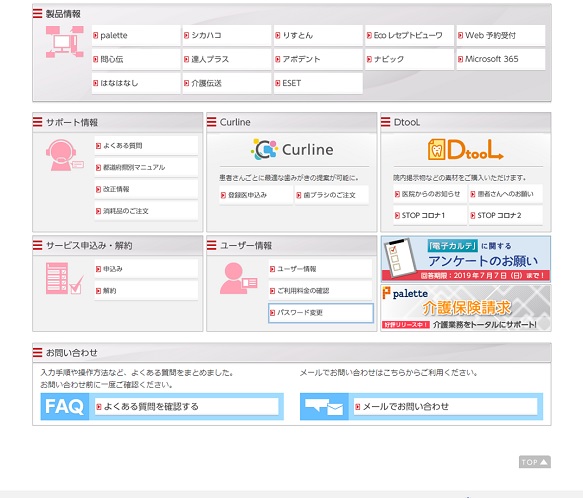This screenshot has width=583, height=498.
Task: Click the DtooL logo
Action: click(x=466, y=150)
